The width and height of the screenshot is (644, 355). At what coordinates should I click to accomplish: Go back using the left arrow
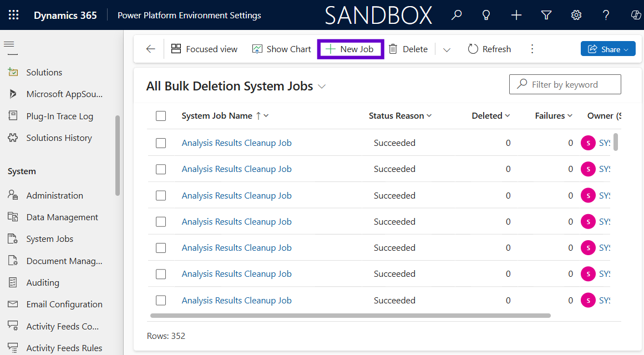(x=151, y=49)
